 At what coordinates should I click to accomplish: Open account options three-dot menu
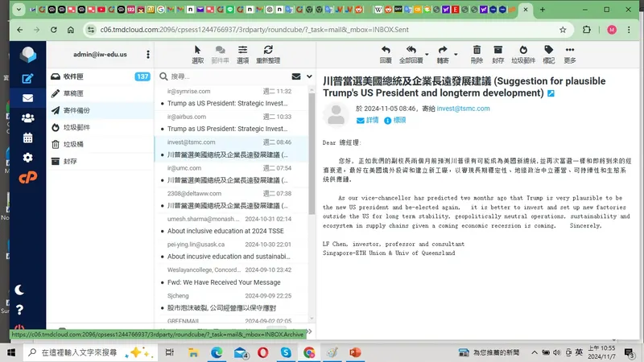(148, 54)
